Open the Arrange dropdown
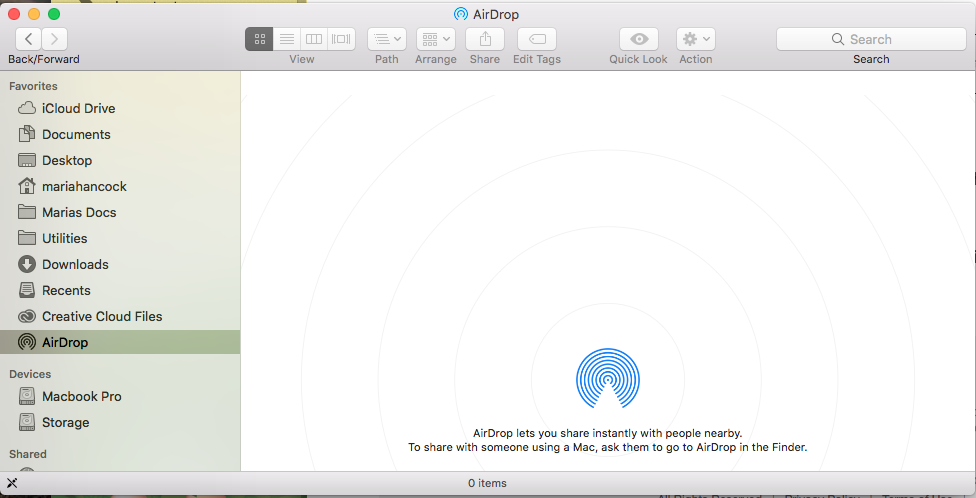Viewport: 976px width, 498px height. pyautogui.click(x=436, y=39)
